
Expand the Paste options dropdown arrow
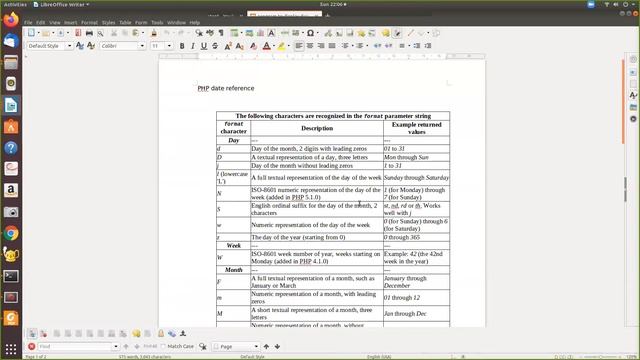point(142,33)
